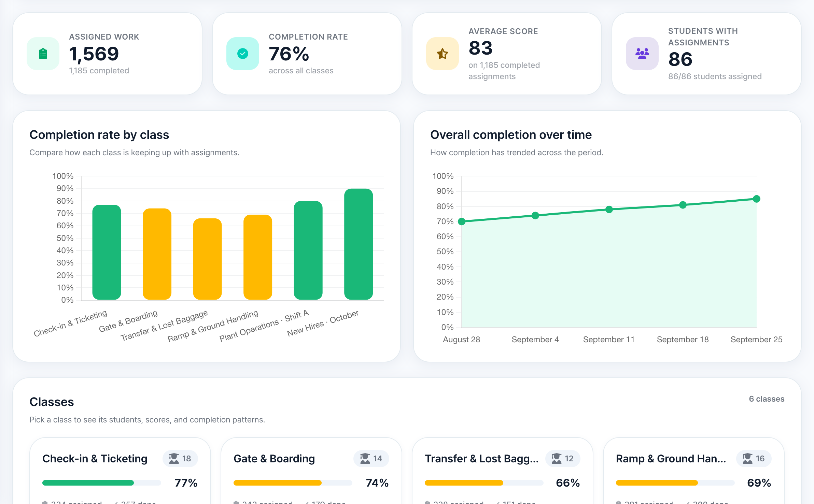Click the August 28 data point
Screen dimensions: 814x504
point(462,221)
